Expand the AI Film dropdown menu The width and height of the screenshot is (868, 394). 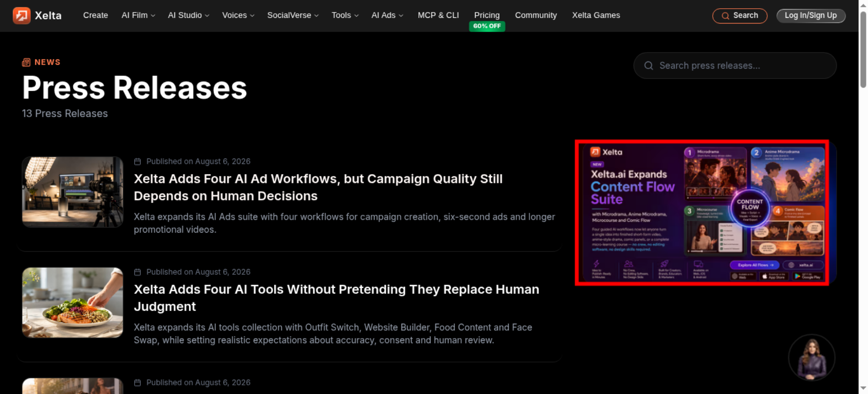pyautogui.click(x=138, y=15)
